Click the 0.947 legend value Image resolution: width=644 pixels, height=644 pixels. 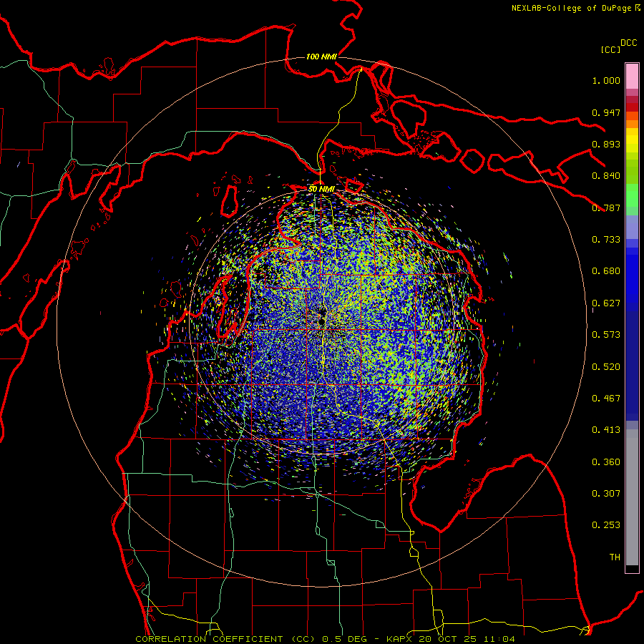click(x=606, y=112)
